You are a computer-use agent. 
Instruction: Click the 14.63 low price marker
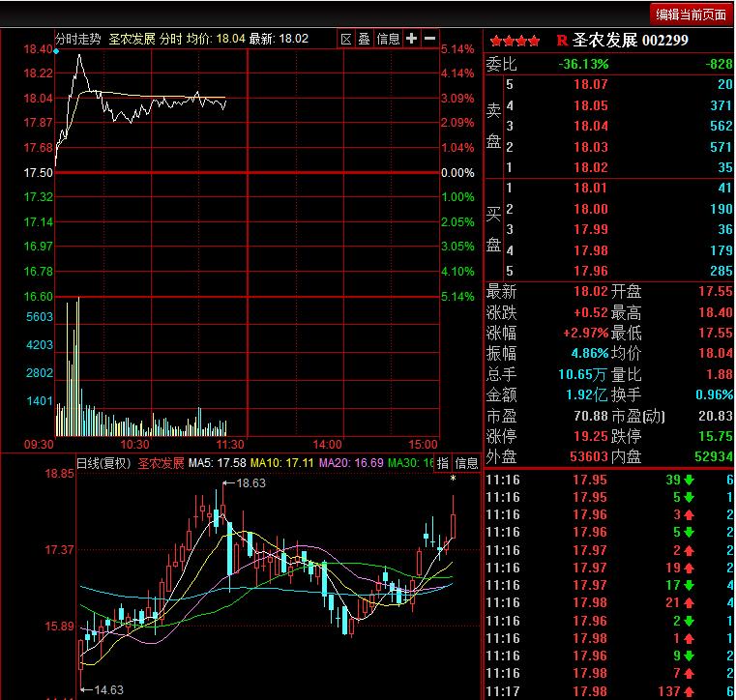108,689
